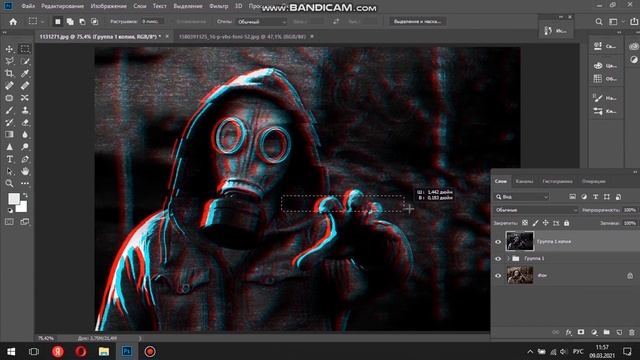The height and width of the screenshot is (360, 640).
Task: Choose the subtract from selection mode
Action: [82, 22]
